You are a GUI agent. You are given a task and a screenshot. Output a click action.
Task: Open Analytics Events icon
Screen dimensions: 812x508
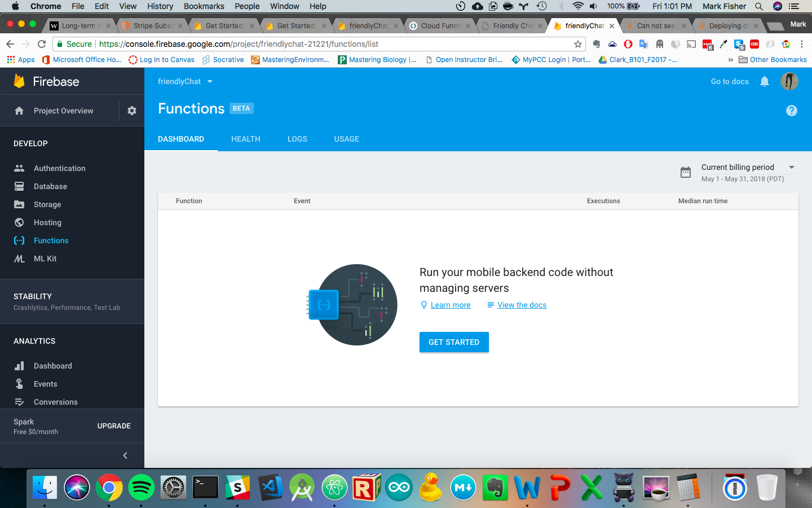[x=19, y=384]
